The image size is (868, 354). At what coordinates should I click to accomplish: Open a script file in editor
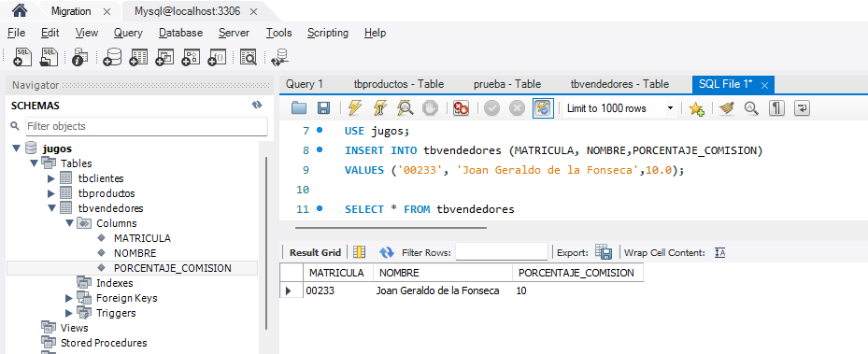click(299, 107)
